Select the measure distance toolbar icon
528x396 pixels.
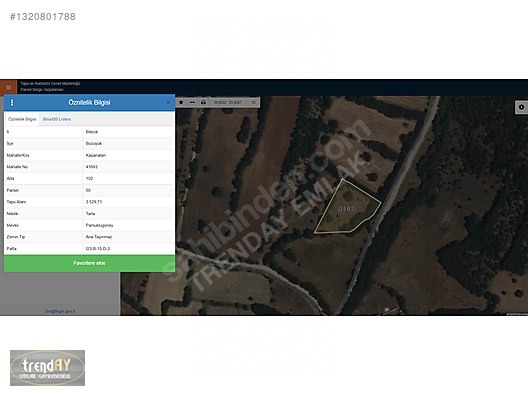click(x=192, y=102)
